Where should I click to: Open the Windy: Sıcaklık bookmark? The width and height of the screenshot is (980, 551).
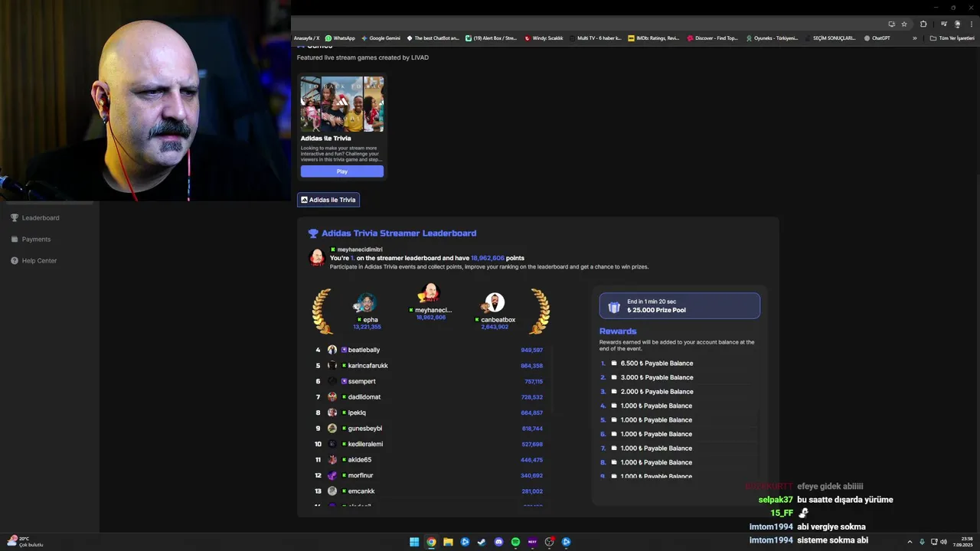(544, 37)
